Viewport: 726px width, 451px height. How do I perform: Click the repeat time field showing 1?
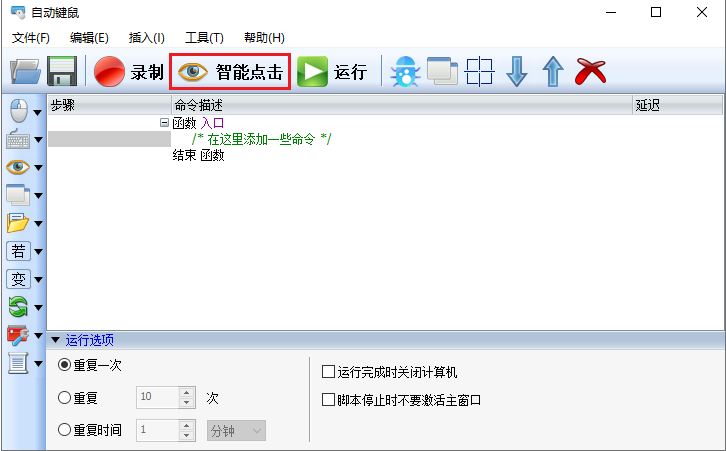click(157, 430)
